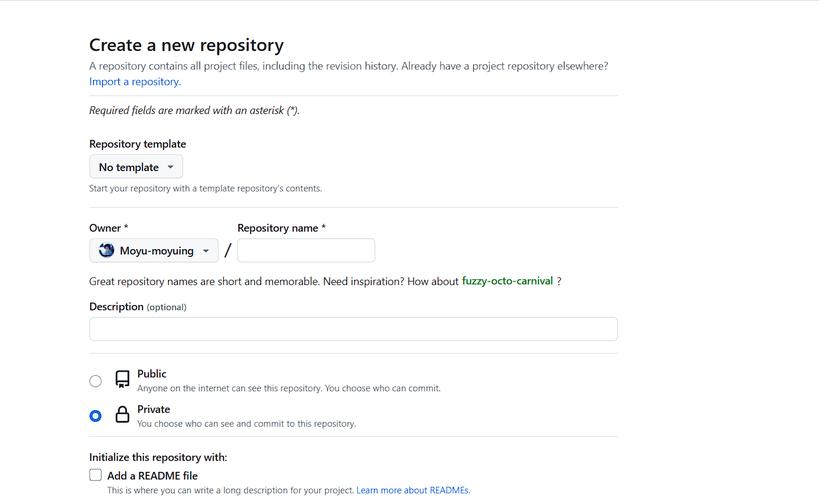Open the Moyu-moyuing owner dropdown
819x500 pixels.
click(x=154, y=251)
